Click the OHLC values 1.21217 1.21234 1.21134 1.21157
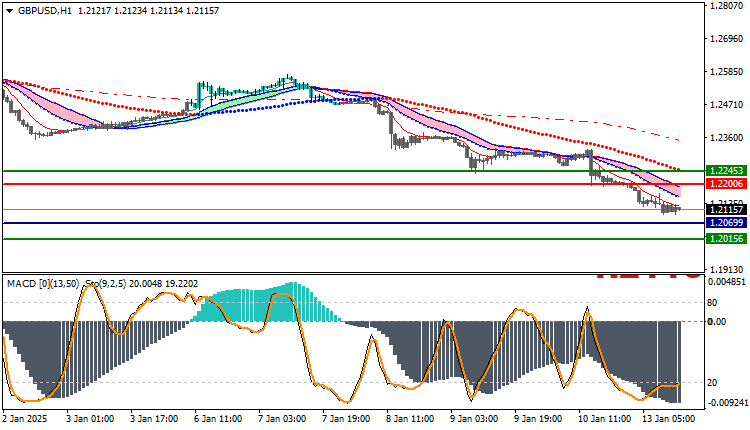Image resolution: width=750 pixels, height=430 pixels. pos(148,11)
